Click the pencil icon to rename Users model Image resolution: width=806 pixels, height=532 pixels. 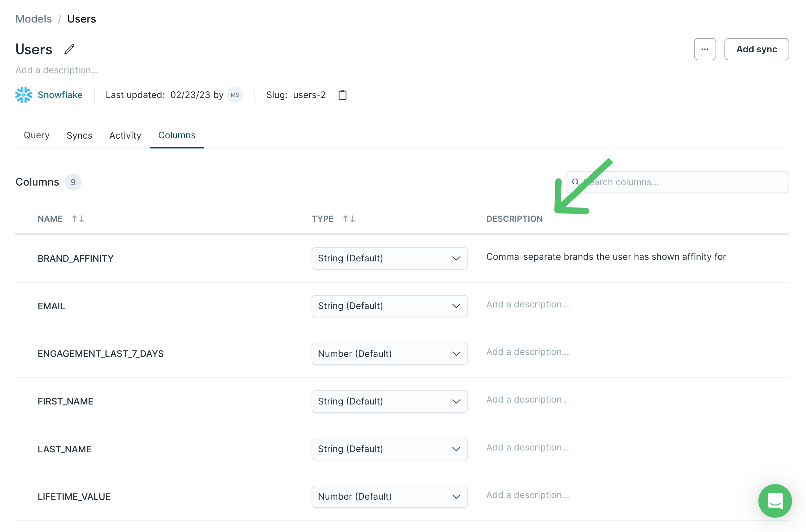click(69, 49)
